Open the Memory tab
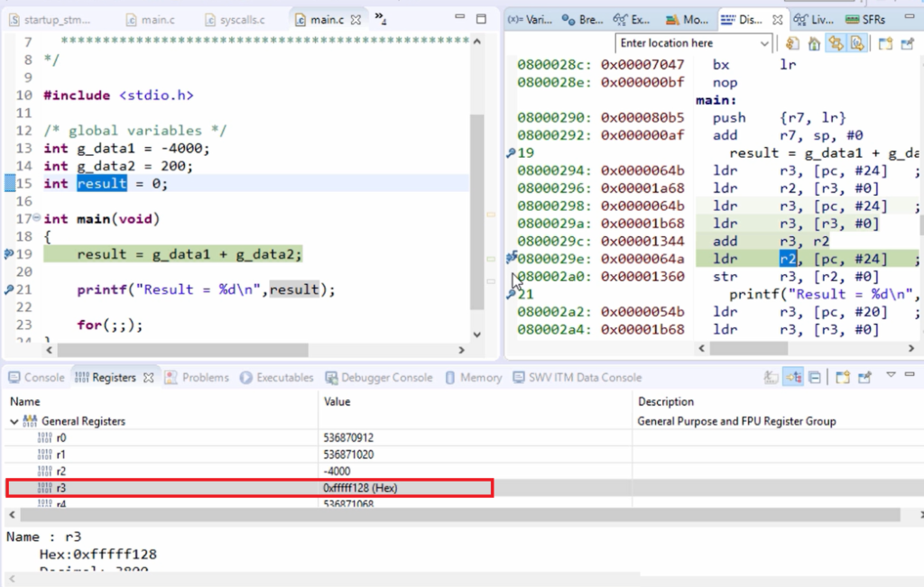924x587 pixels. click(473, 378)
